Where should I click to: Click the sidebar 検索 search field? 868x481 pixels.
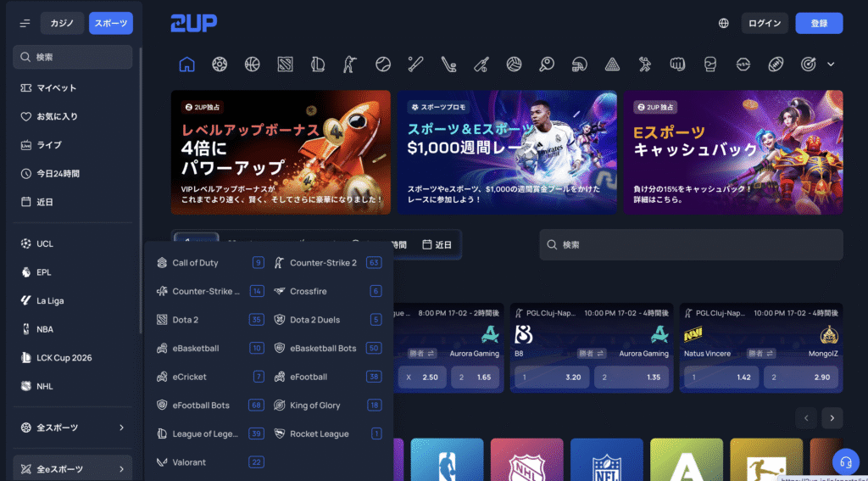(x=73, y=57)
